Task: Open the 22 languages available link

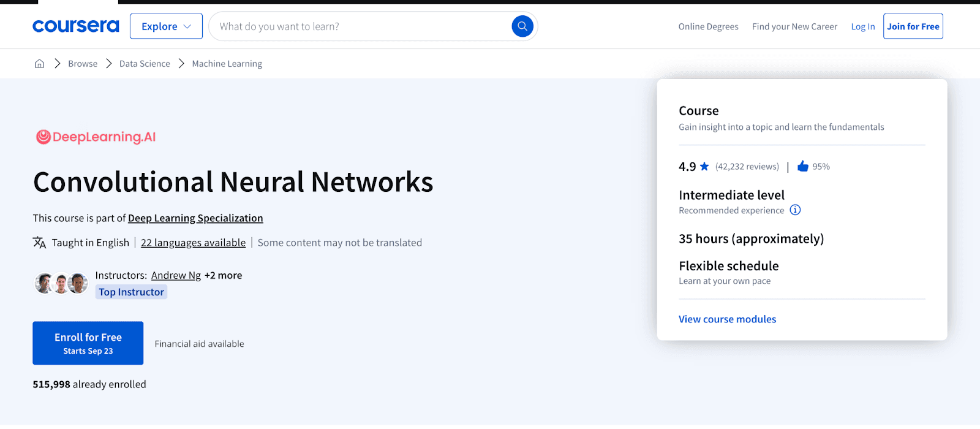Action: click(x=193, y=243)
